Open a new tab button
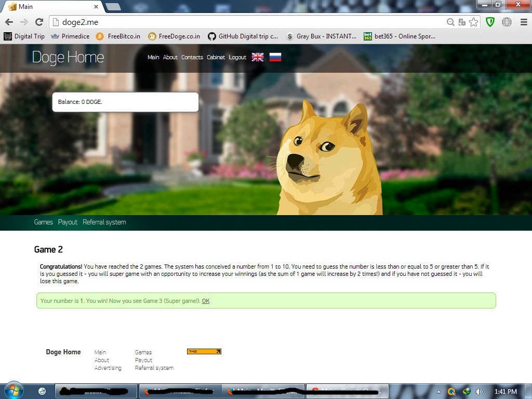 click(x=113, y=7)
